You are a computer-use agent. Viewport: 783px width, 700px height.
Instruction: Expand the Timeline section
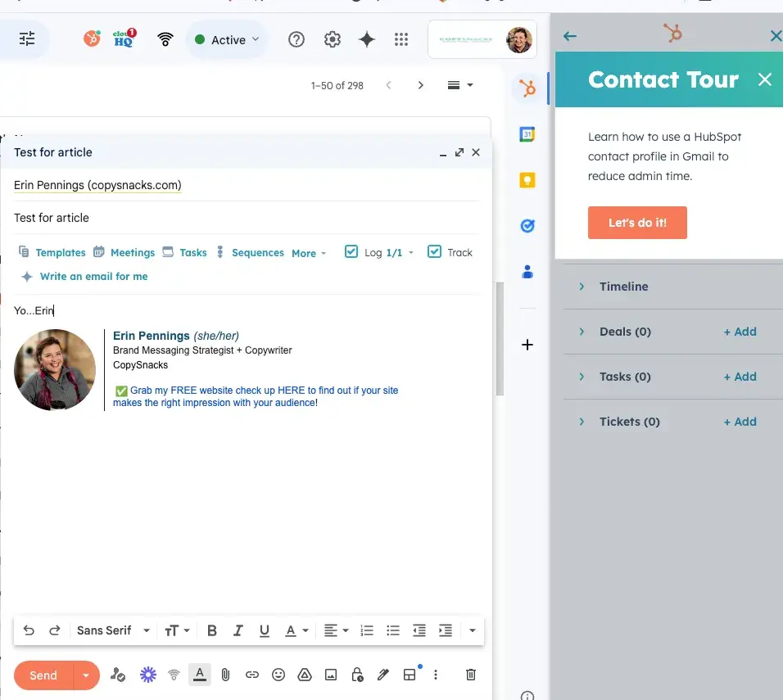click(x=622, y=287)
